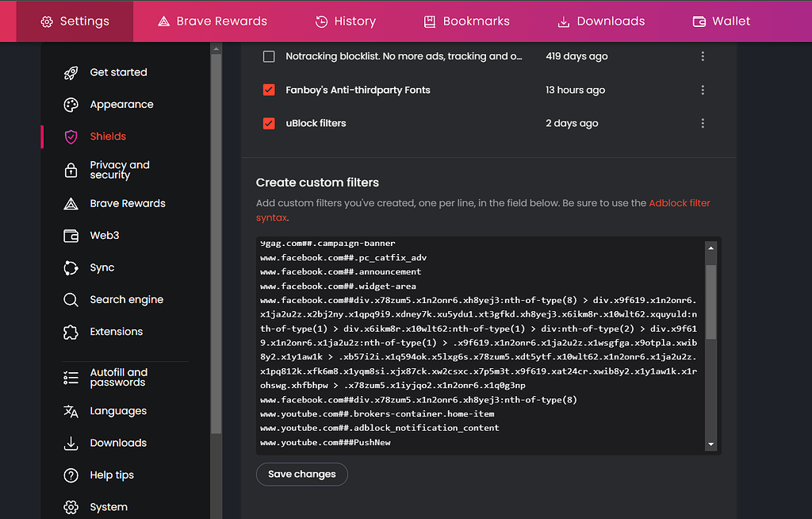The image size is (812, 519).
Task: Open three-dot menu for Fanboy's Anti-thirdparty Fonts
Action: [703, 90]
